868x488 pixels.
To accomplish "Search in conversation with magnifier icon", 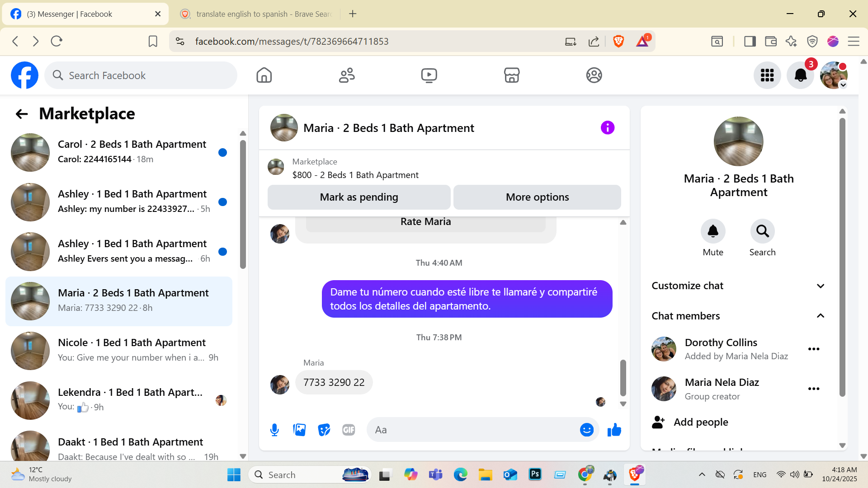I will 763,231.
